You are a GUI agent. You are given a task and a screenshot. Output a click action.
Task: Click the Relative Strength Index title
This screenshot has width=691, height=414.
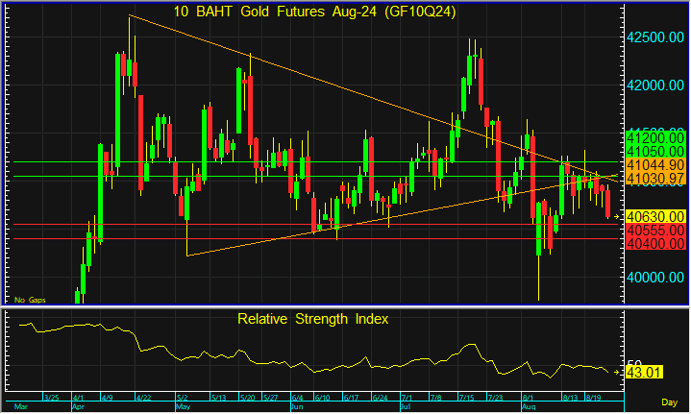click(313, 319)
